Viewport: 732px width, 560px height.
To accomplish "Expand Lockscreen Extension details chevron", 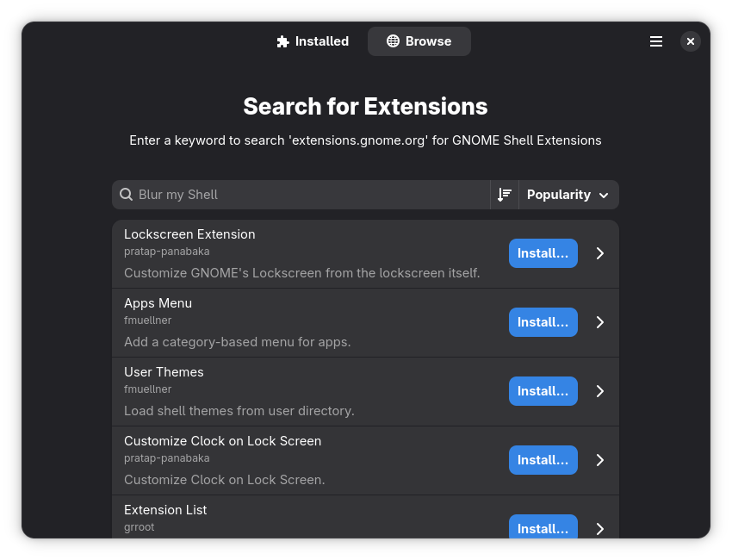I will point(600,253).
